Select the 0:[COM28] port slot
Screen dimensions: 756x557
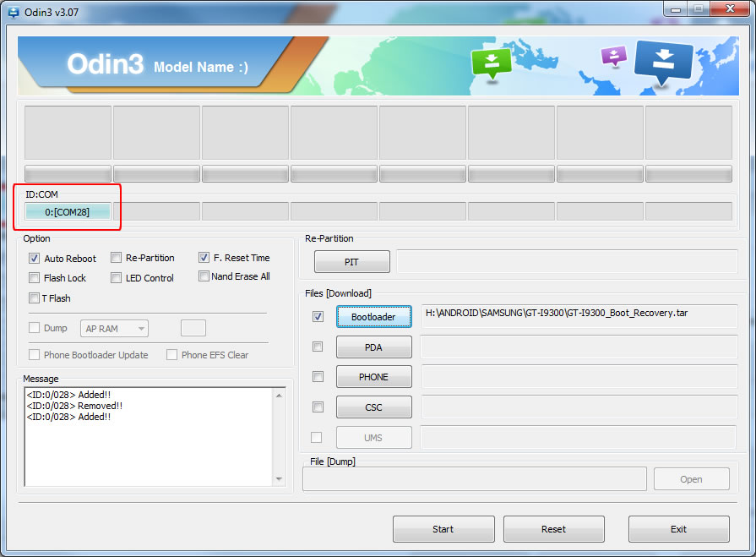tap(68, 211)
